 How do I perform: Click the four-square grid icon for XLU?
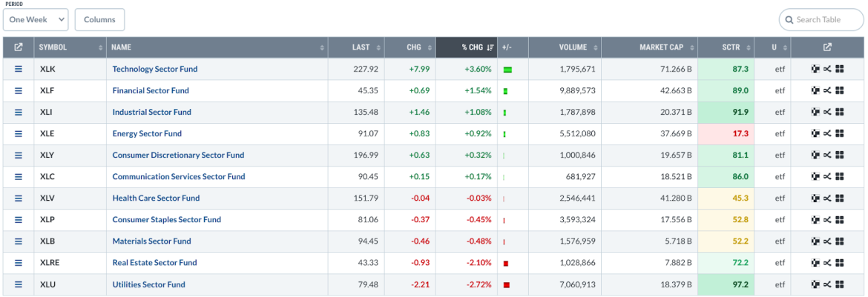840,284
